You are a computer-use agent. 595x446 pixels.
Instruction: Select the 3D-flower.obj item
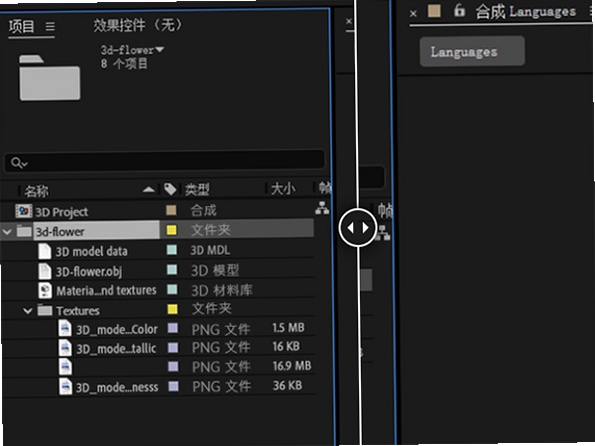[x=89, y=272]
